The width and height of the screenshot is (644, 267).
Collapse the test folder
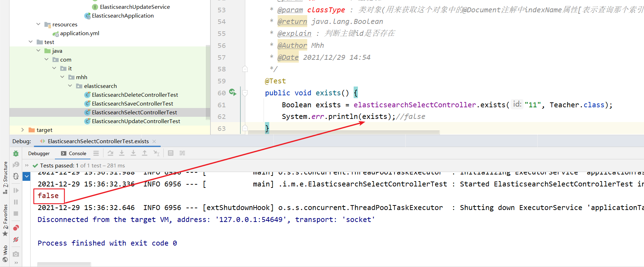(31, 42)
